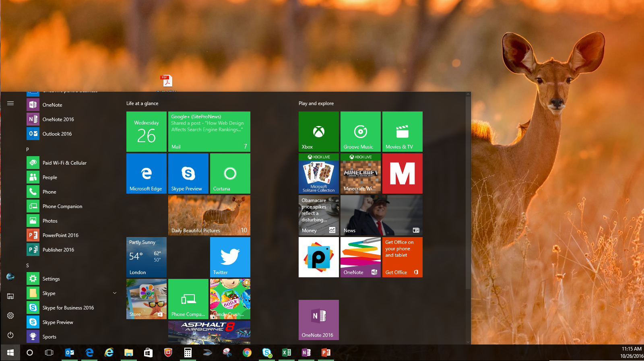
Task: Open the OneNote tile with colorful strokes
Action: tap(361, 257)
